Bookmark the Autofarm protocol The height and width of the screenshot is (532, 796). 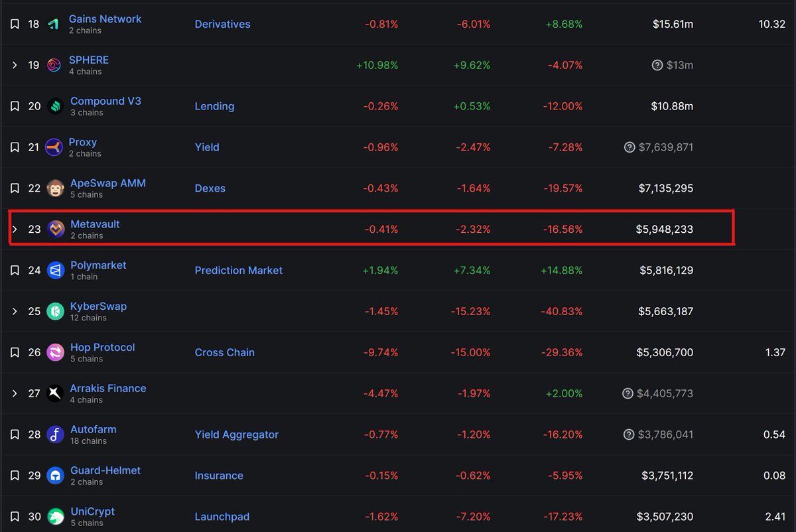coord(15,435)
